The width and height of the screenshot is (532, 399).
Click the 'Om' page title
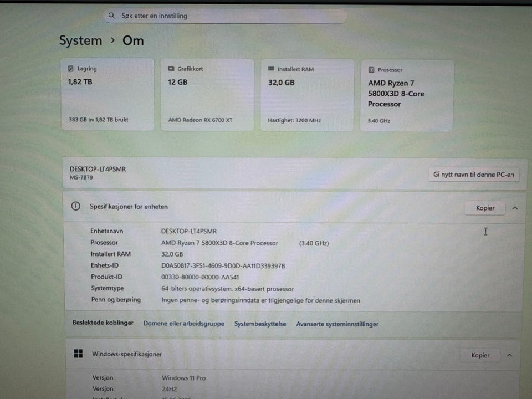coord(133,40)
